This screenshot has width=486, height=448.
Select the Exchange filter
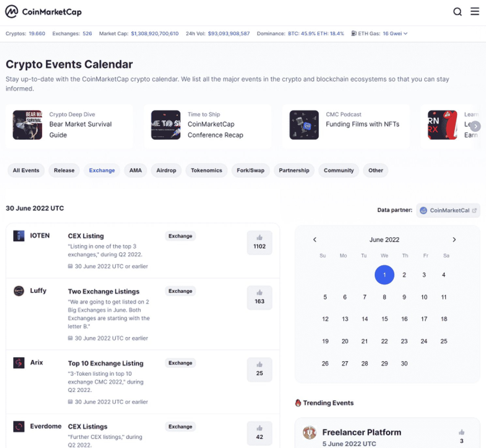point(102,171)
